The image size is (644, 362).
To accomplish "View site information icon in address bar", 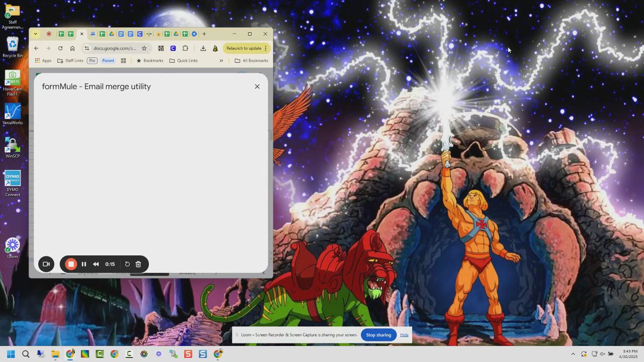I will click(87, 48).
